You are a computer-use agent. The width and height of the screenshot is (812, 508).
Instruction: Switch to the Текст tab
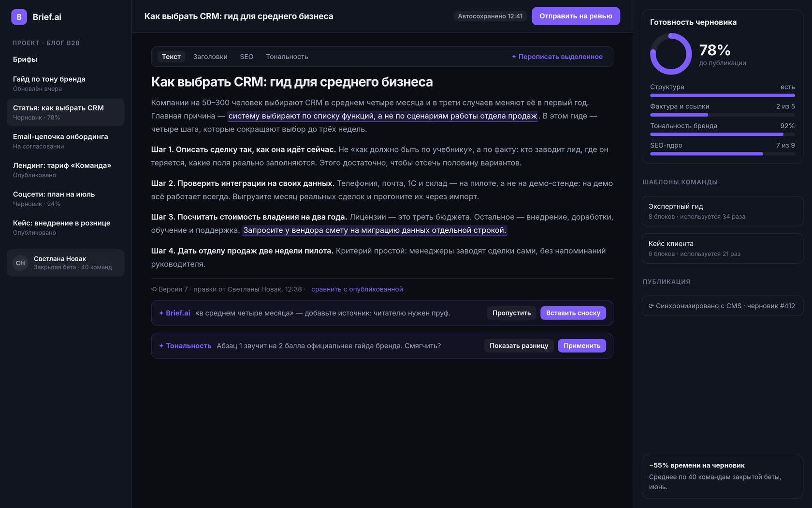[171, 57]
